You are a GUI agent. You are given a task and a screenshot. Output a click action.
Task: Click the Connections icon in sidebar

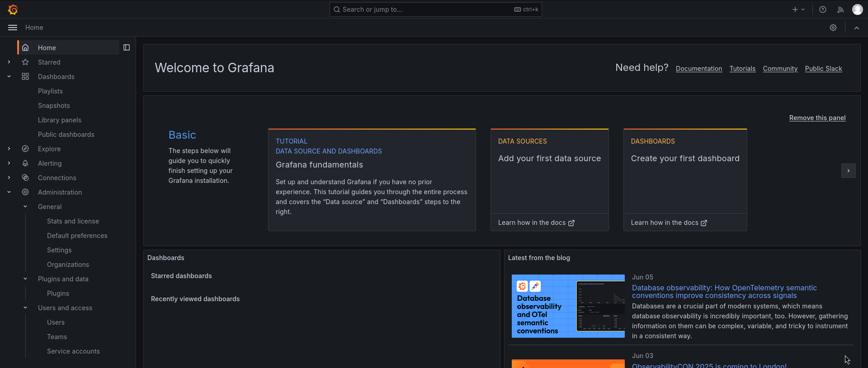[x=25, y=178]
